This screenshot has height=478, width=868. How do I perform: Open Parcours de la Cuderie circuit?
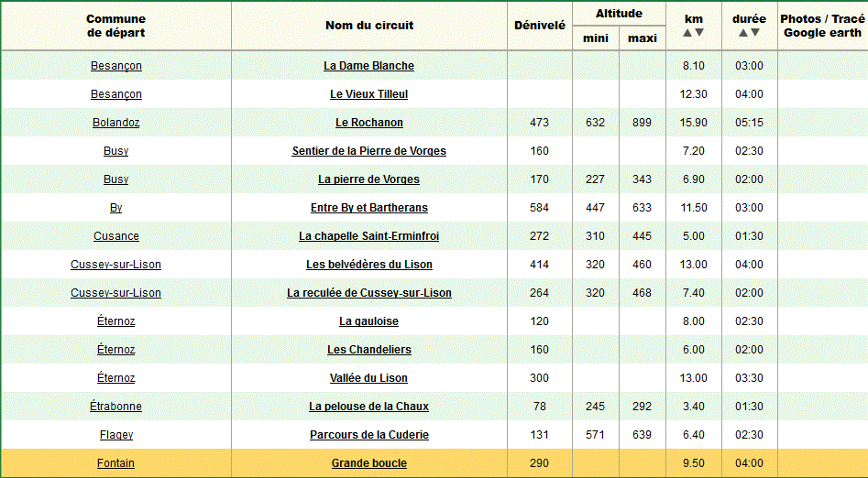(x=368, y=435)
